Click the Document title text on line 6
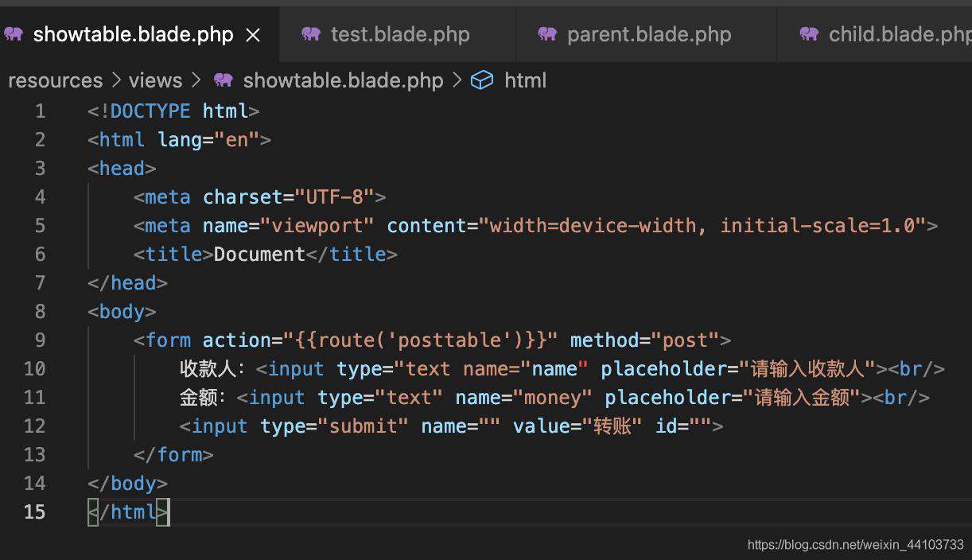 pyautogui.click(x=259, y=255)
